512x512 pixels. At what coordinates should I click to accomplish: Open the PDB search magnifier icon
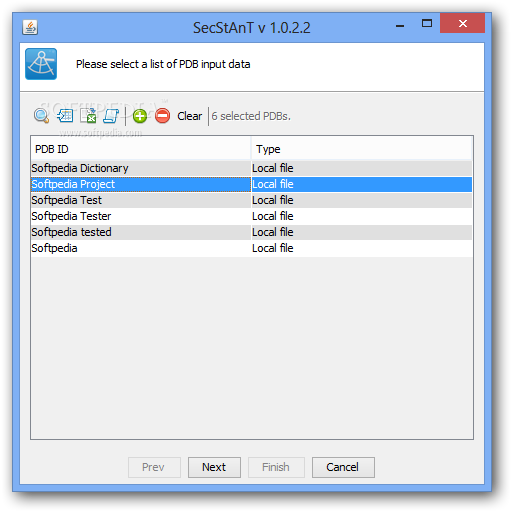[41, 116]
